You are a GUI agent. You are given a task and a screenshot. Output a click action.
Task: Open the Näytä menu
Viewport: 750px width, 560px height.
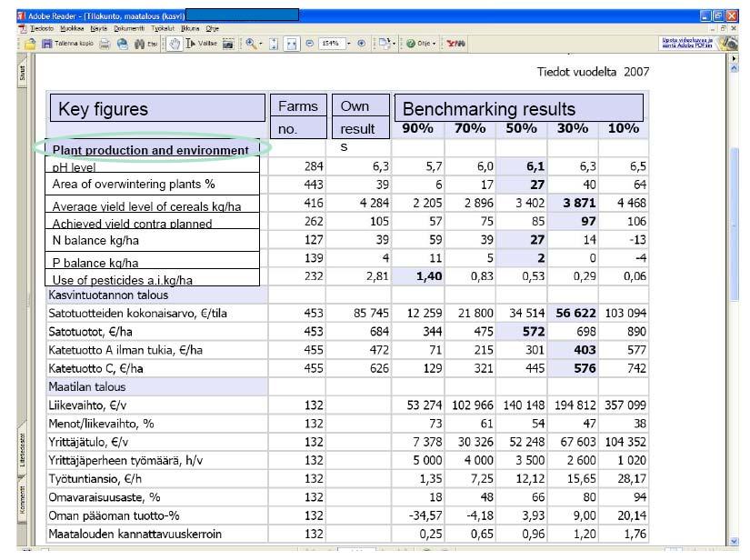(x=98, y=29)
